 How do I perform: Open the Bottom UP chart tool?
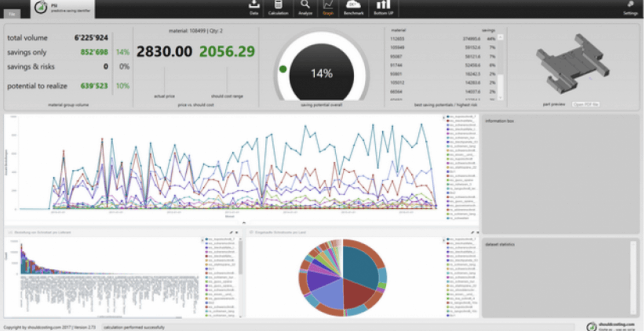point(383,8)
